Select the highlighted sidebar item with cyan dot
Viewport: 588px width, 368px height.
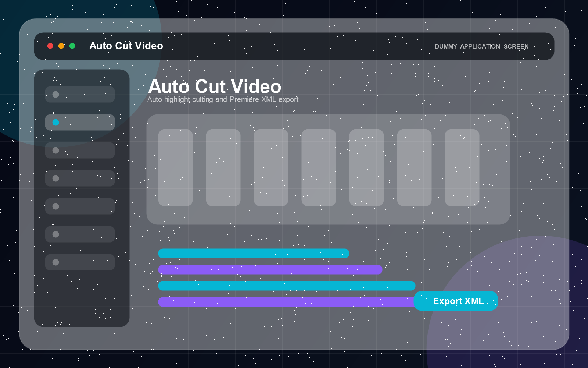[x=80, y=122]
